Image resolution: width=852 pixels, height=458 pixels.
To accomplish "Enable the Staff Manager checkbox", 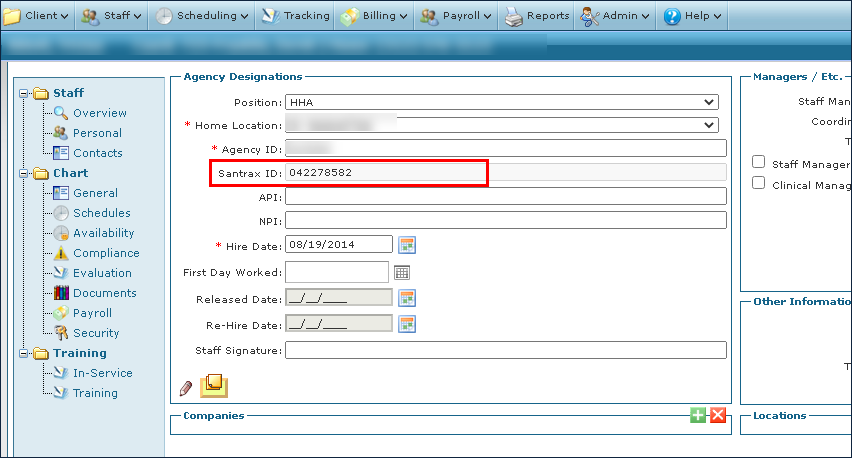I will (x=759, y=162).
